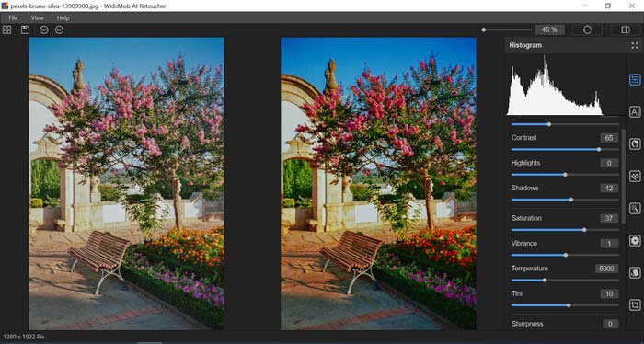Viewport: 644px width, 344px height.
Task: Edit the Highlights value field
Action: pos(609,163)
